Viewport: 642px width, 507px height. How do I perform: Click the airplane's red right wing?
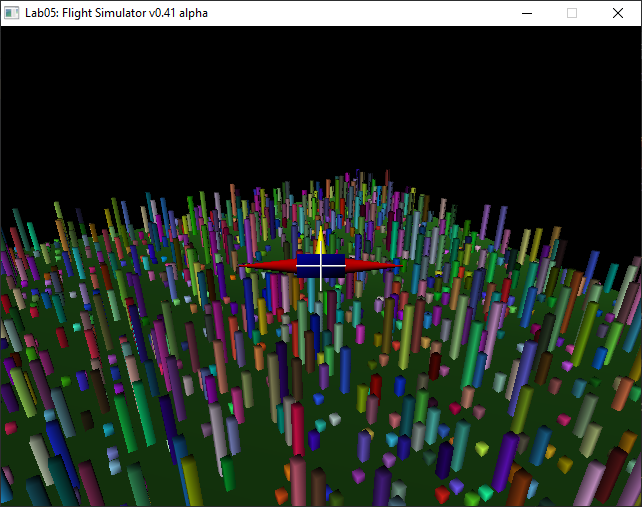coord(374,266)
